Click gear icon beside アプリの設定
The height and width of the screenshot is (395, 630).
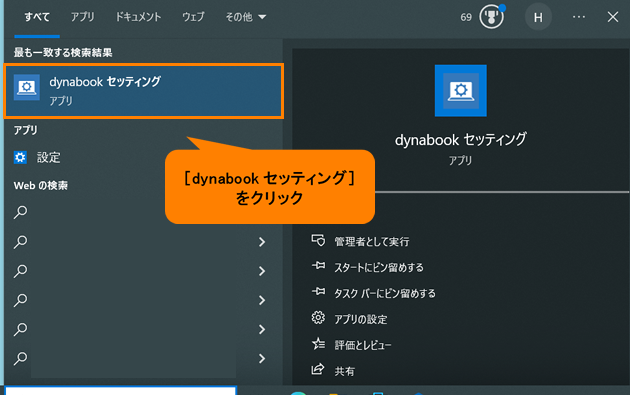click(x=318, y=317)
